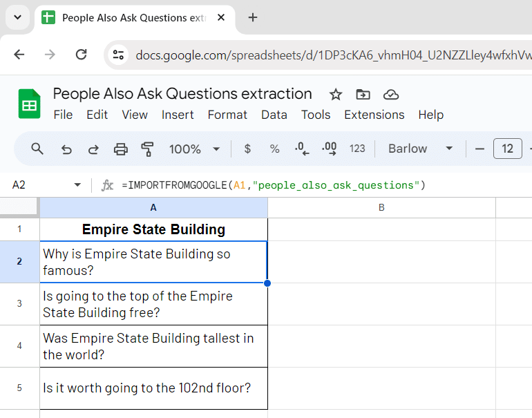Expand the name box dropdown arrow
The image size is (532, 418).
point(77,185)
